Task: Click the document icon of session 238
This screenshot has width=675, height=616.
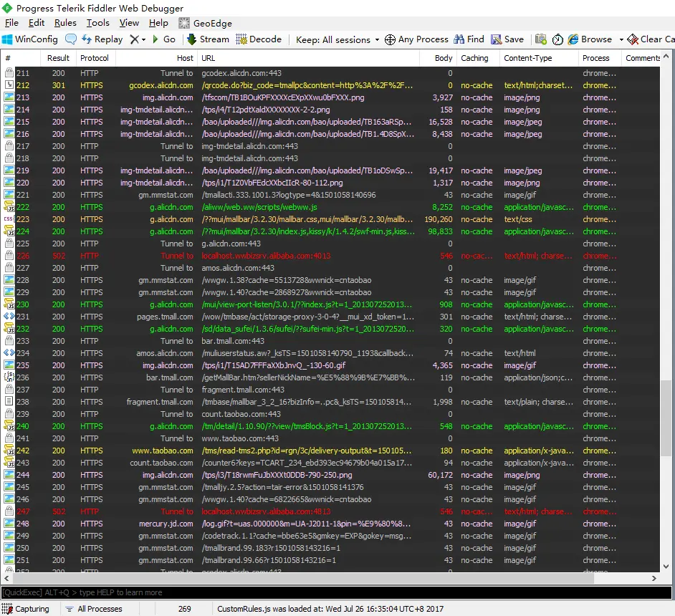Action: [x=9, y=401]
